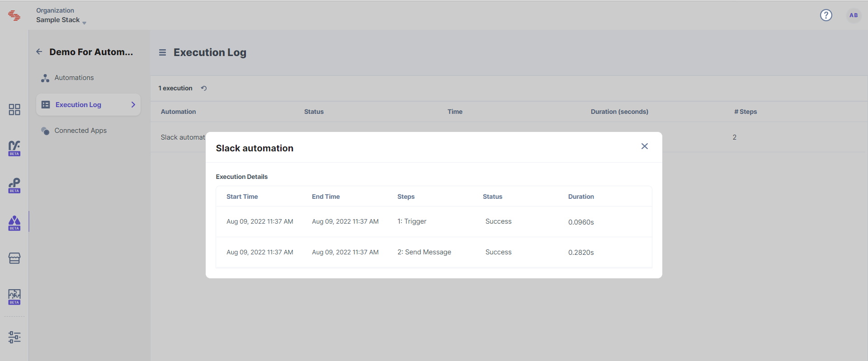This screenshot has width=868, height=361.
Task: Open the first BETA app icon in left rail
Action: tap(14, 148)
